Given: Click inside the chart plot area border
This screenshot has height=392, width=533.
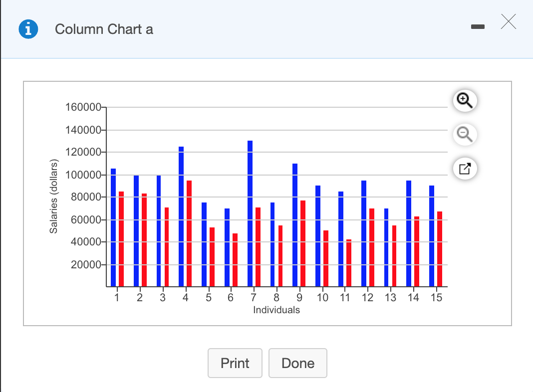Looking at the screenshot, I should pyautogui.click(x=349, y=125).
